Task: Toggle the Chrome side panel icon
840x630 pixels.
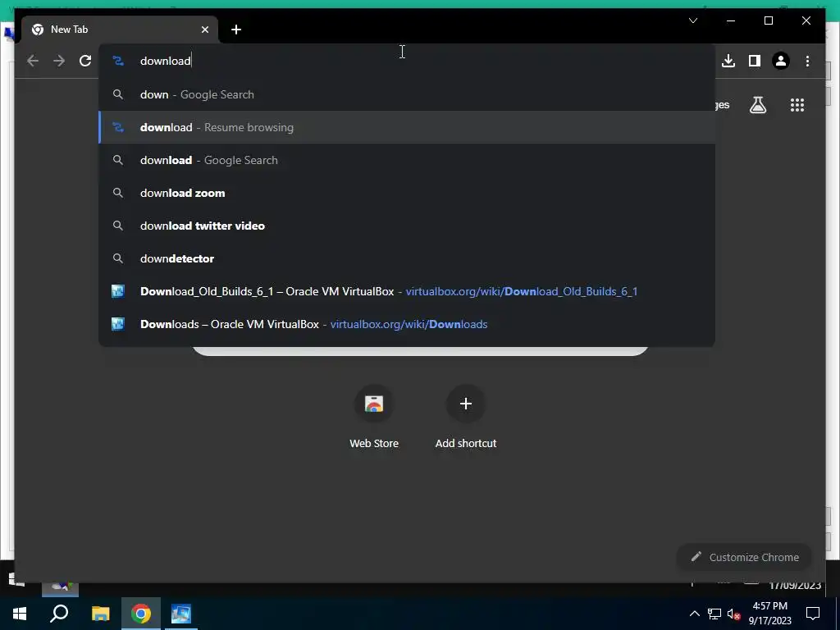Action: pyautogui.click(x=755, y=61)
